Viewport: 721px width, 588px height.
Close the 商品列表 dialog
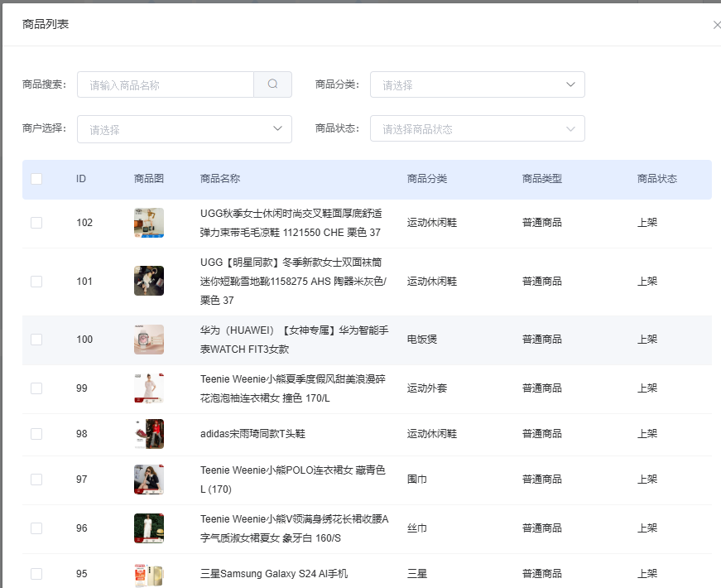[x=716, y=25]
